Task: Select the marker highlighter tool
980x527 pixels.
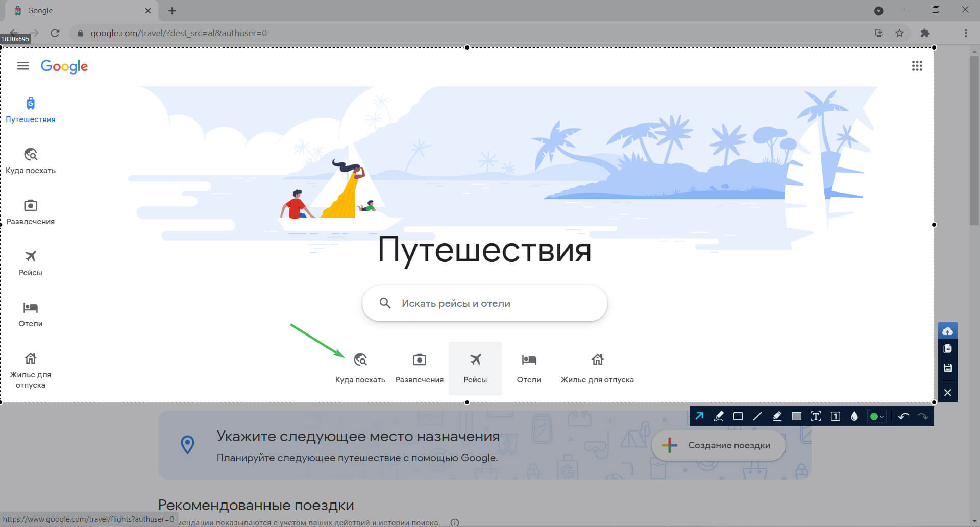Action: pos(777,416)
